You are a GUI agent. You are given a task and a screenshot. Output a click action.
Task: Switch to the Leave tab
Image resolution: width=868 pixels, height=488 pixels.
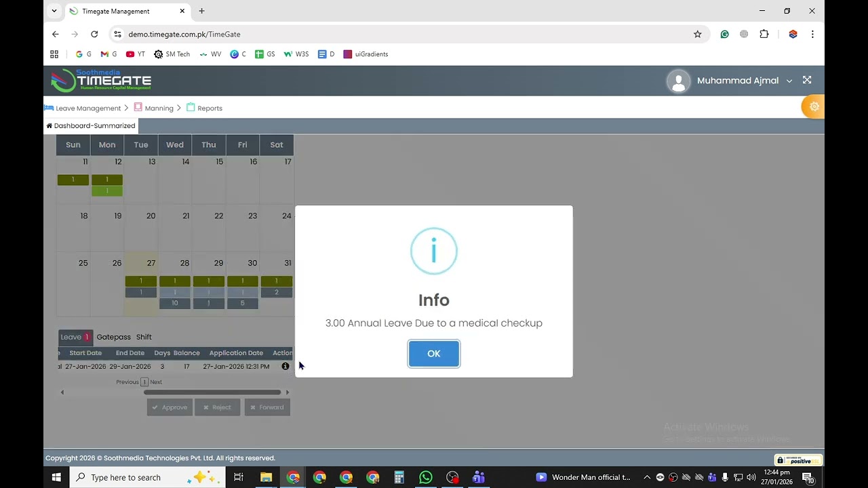click(x=75, y=337)
